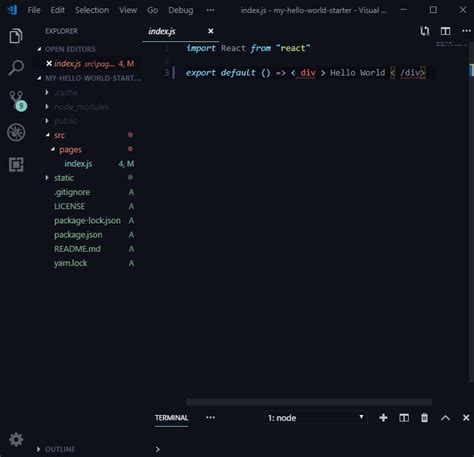Open the yarn.lock file
This screenshot has height=457, width=474.
click(x=71, y=263)
